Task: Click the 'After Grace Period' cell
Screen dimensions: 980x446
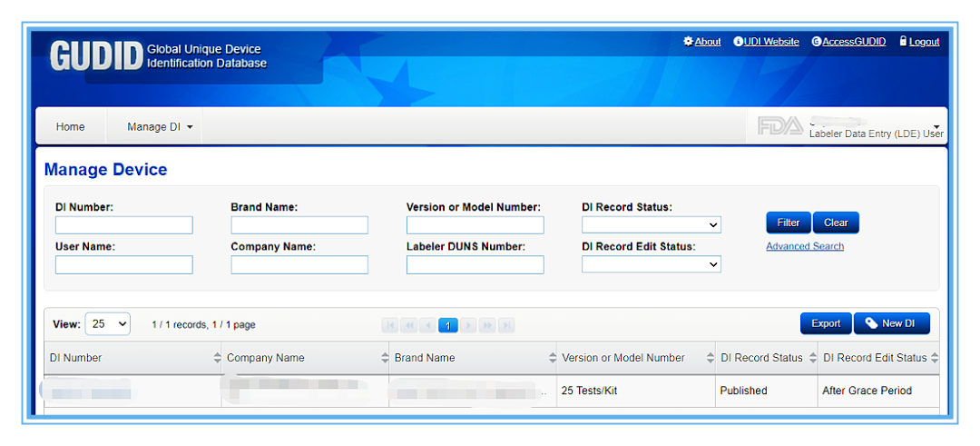Action: 878,391
